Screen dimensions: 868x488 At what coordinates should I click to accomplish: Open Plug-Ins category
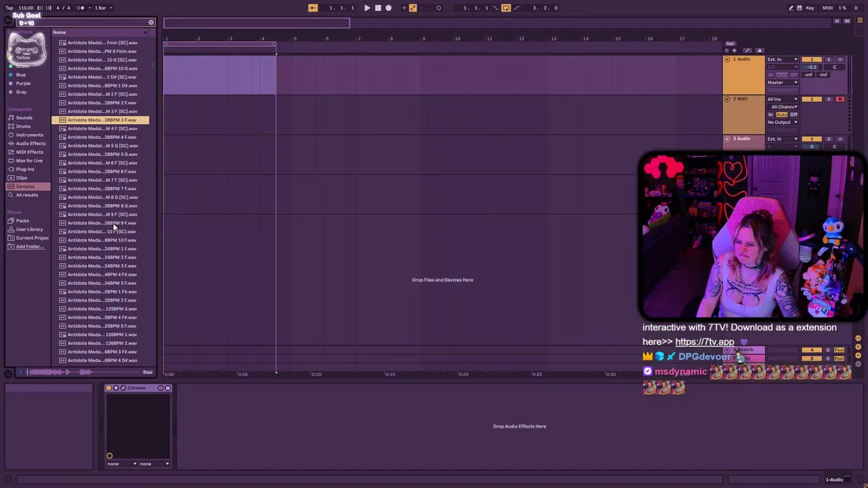coord(24,169)
